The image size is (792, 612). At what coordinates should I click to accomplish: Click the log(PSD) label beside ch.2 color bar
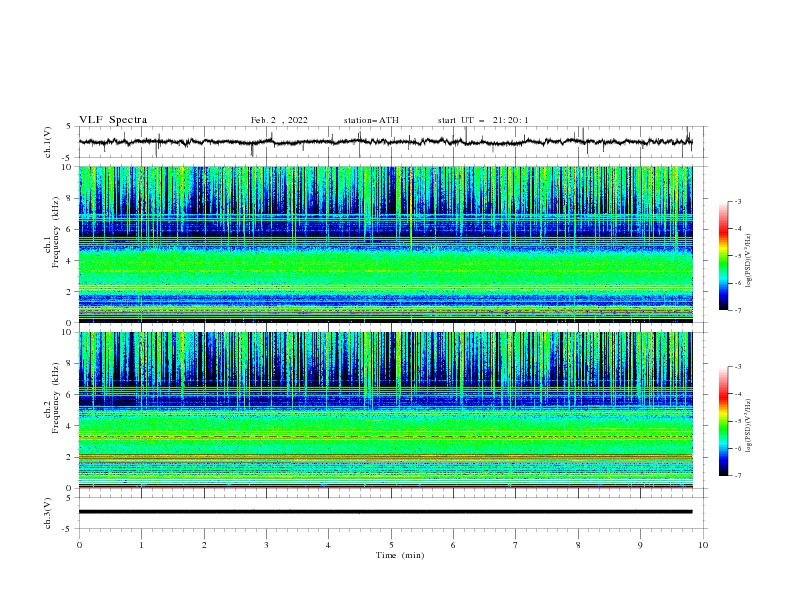748,426
